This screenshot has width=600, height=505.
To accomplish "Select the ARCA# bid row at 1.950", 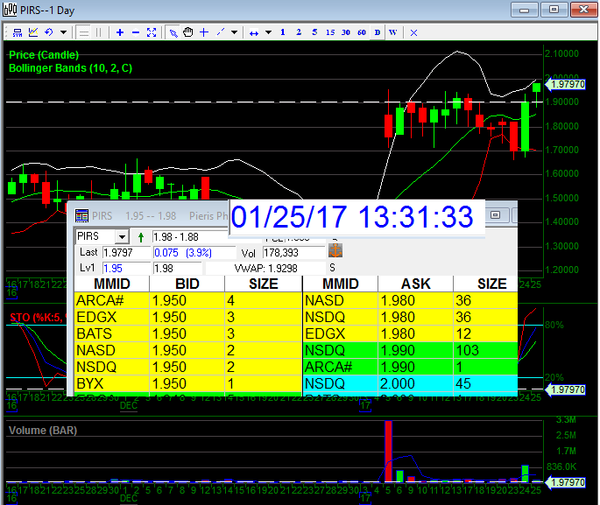I will point(186,299).
